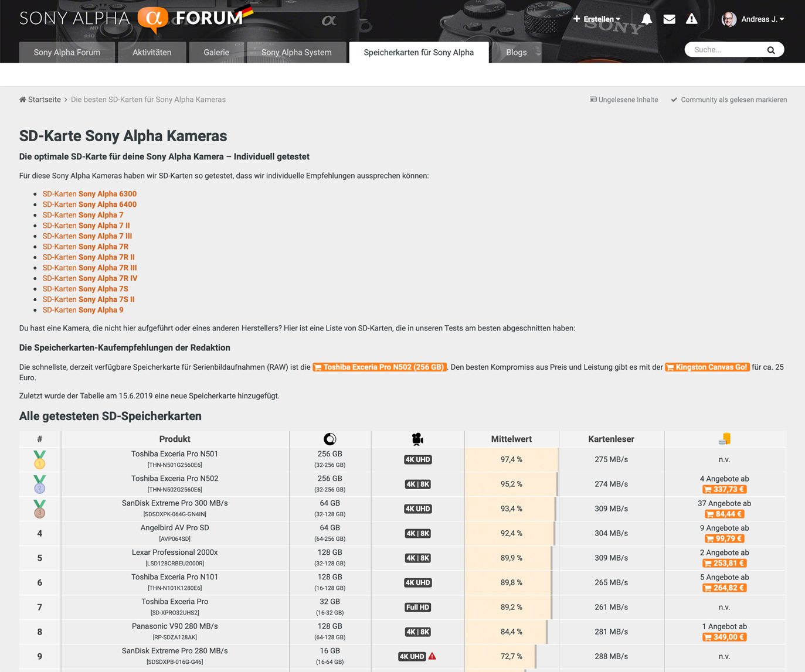Select the Blogs tab
The height and width of the screenshot is (672, 805).
(x=516, y=52)
